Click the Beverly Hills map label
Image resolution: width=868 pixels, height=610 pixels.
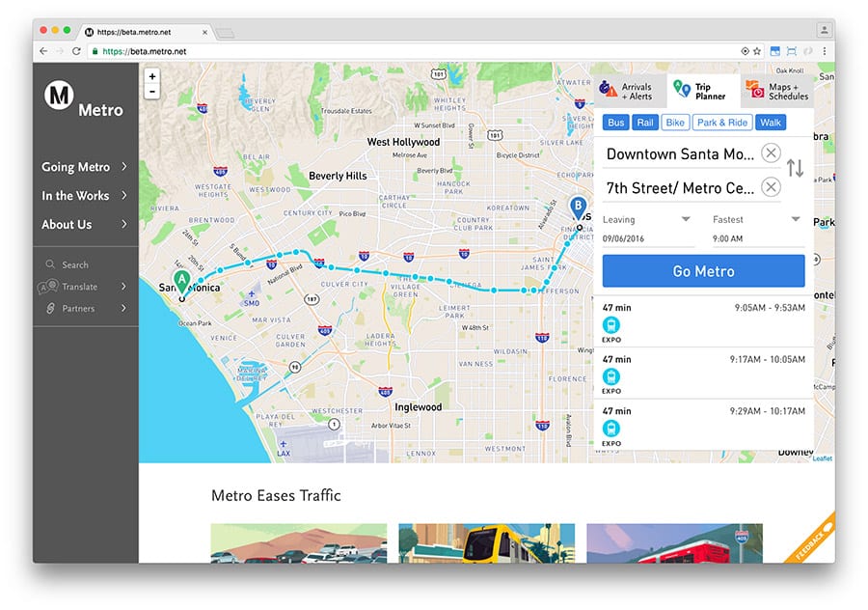(338, 176)
